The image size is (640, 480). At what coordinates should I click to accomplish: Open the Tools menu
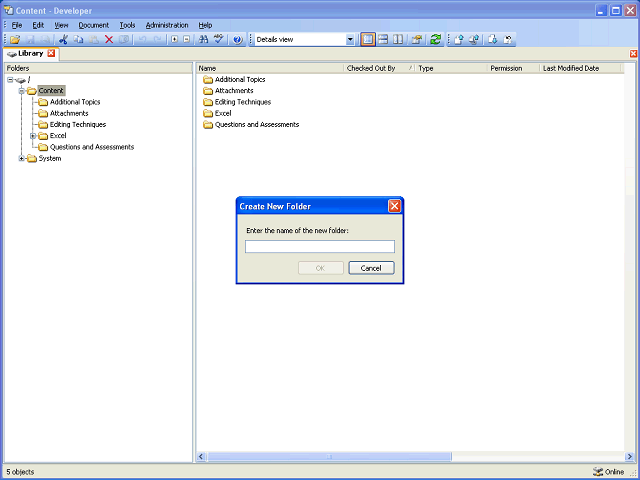point(127,25)
